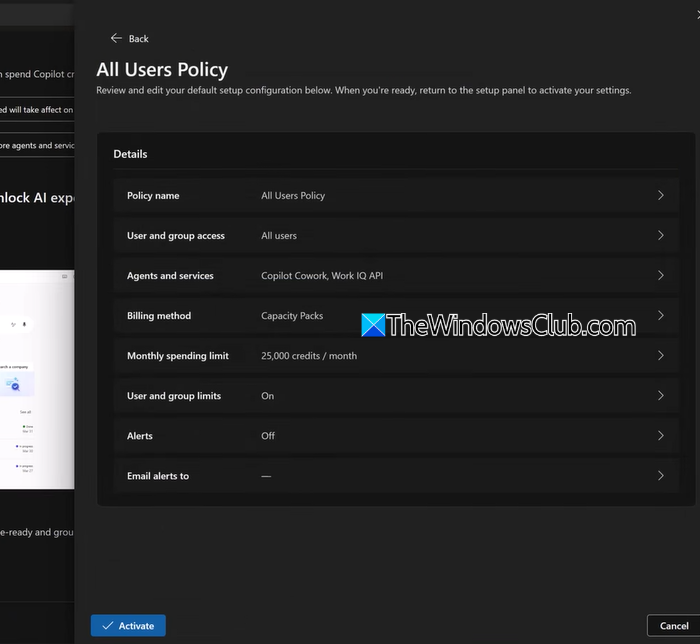Expand Email alerts to chevron

pos(661,476)
